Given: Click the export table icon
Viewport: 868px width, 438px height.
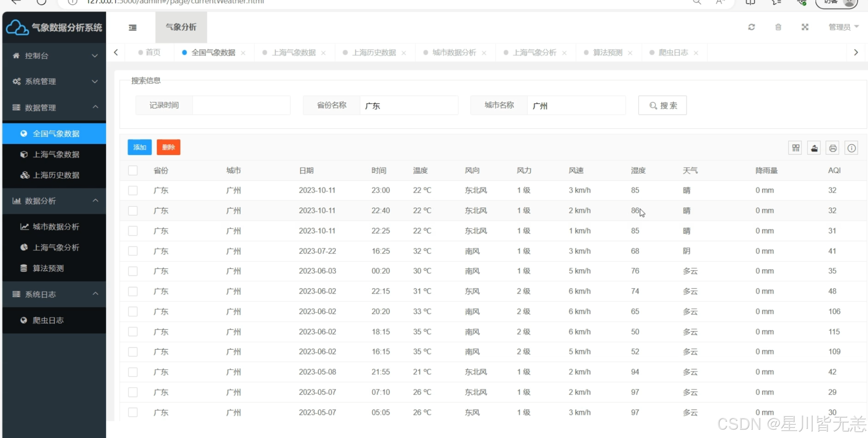Looking at the screenshot, I should (814, 148).
